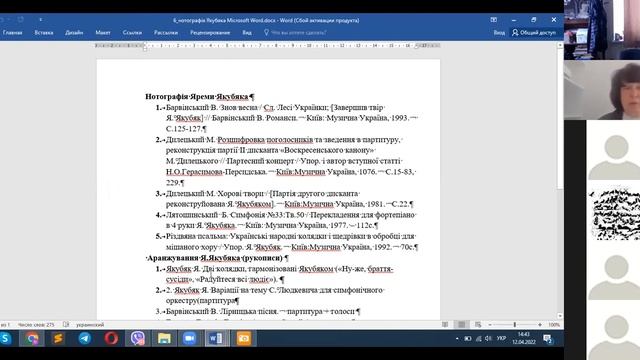The image size is (640, 360).
Task: Switch to Read Mode view icon
Action: [x=445, y=325]
